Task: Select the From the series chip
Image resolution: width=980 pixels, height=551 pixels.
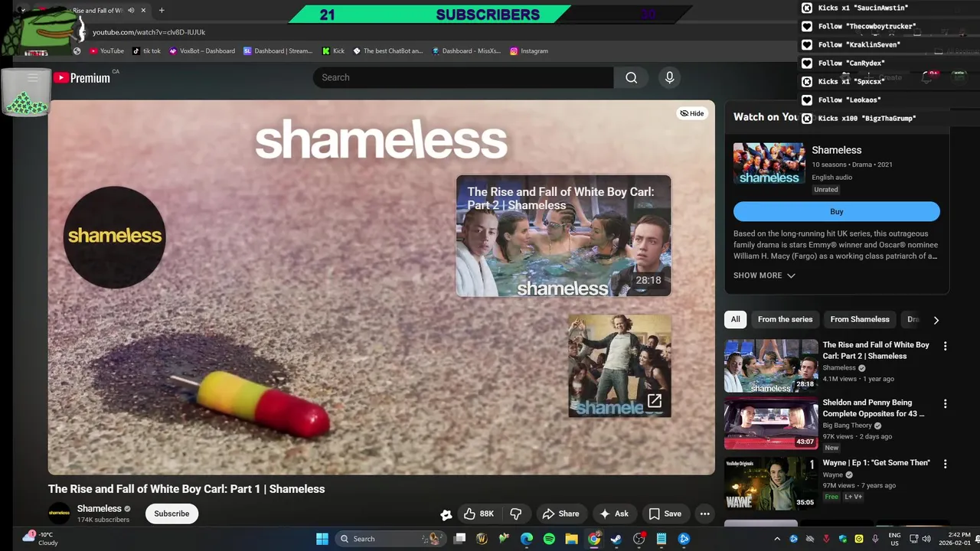Action: click(785, 319)
